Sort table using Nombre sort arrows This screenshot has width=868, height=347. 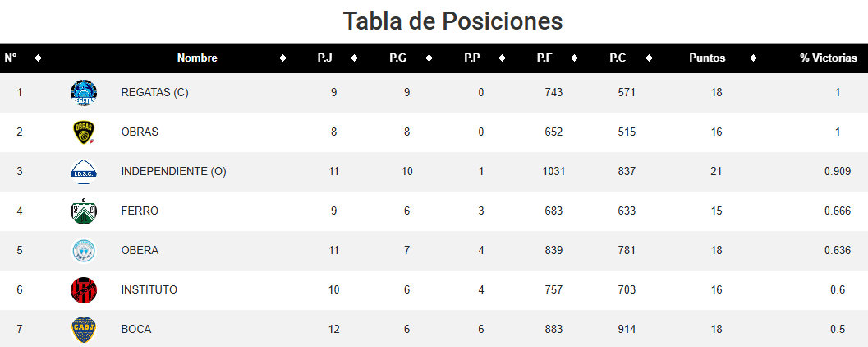click(282, 58)
